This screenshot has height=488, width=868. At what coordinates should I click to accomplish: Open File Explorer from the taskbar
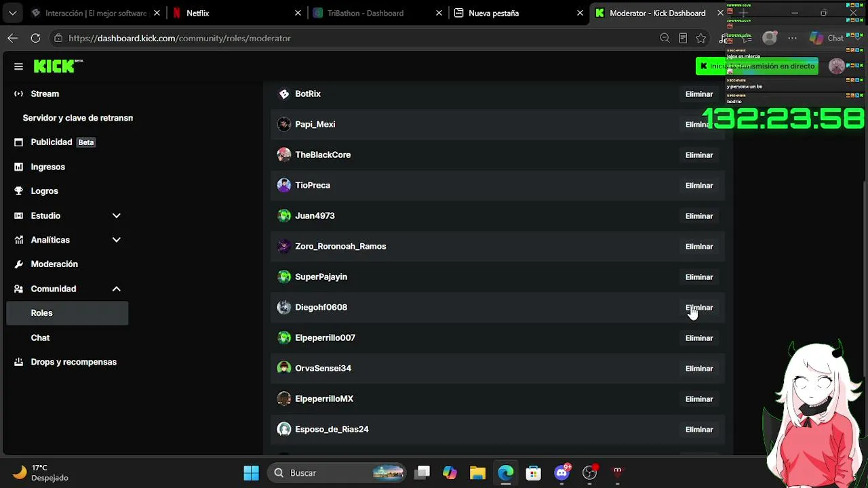point(477,472)
